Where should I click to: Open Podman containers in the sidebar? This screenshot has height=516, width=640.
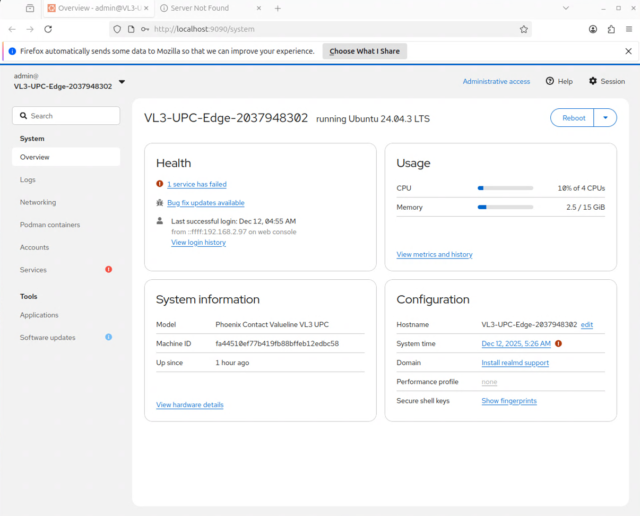pos(50,225)
